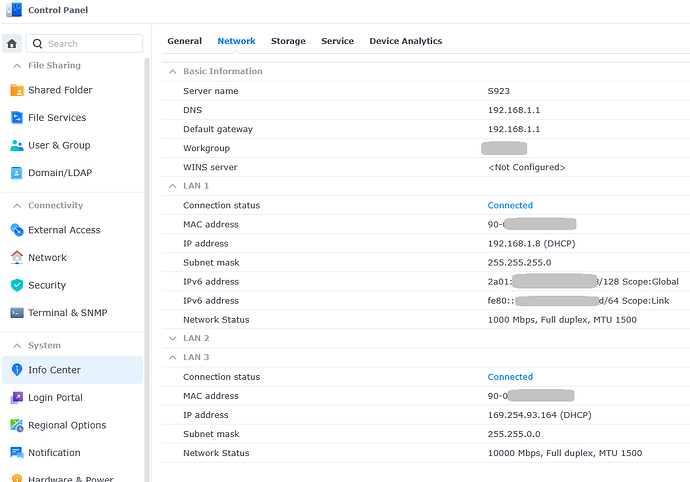The image size is (690, 482).
Task: Collapse the File Sharing sidebar group
Action: coord(15,66)
